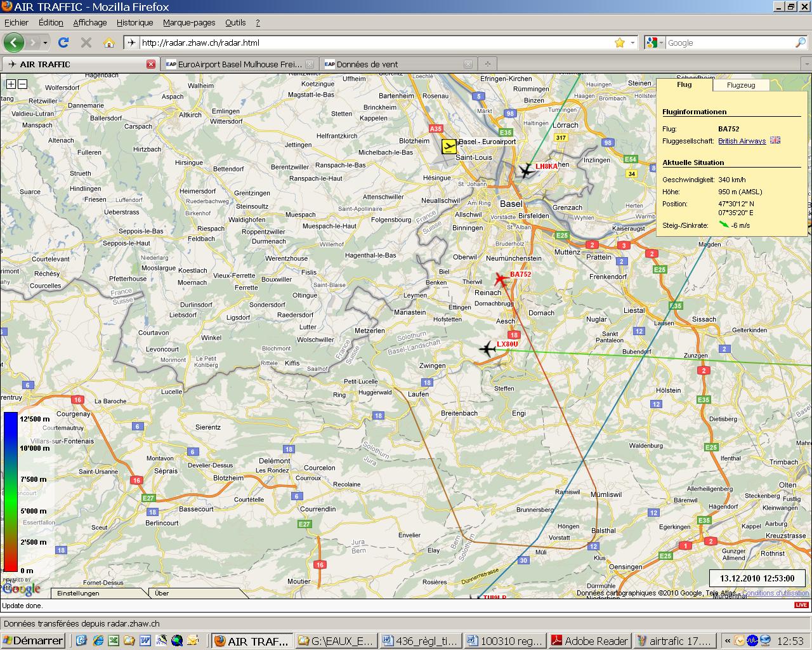812x650 pixels.
Task: Open the Marque-pages menu
Action: tap(189, 22)
